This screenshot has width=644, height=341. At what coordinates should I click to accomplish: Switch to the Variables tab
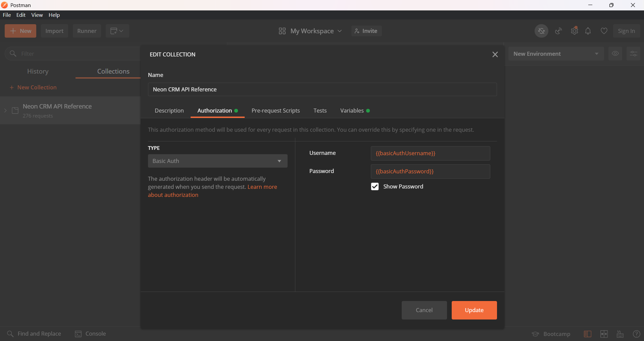[355, 111]
